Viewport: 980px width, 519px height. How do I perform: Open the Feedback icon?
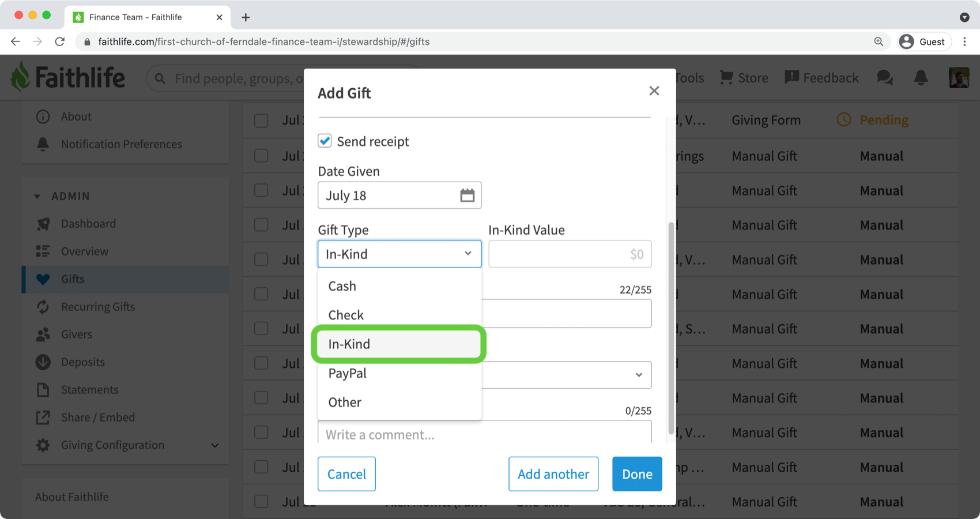[791, 78]
